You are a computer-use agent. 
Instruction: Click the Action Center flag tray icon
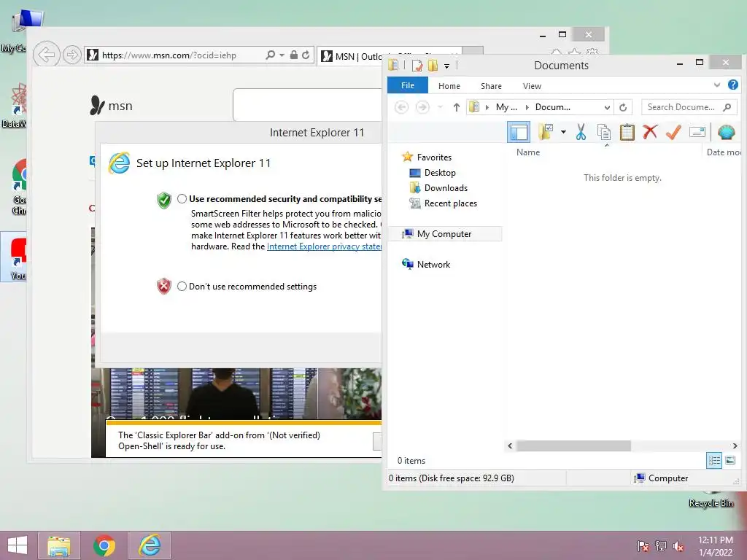click(643, 546)
